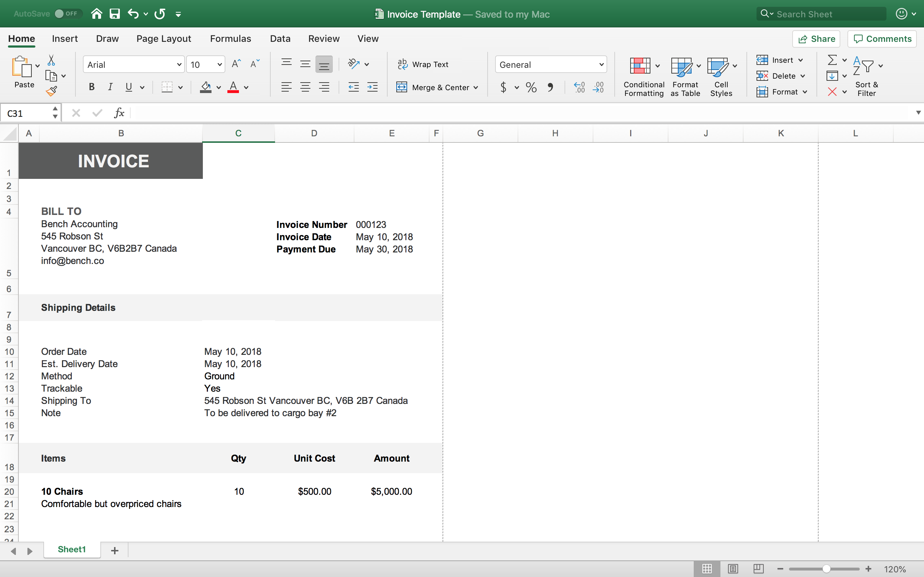Toggle italic formatting
The height and width of the screenshot is (577, 924).
(110, 87)
